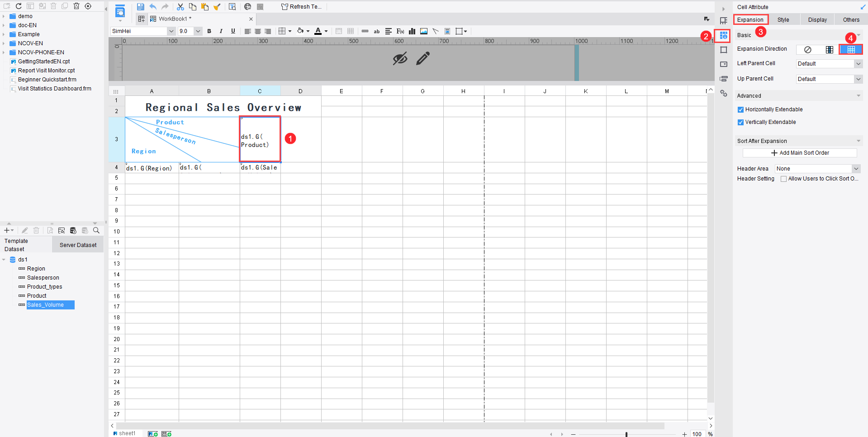Viewport: 868px width, 437px height.
Task: Click the Refresh Template button
Action: point(301,7)
